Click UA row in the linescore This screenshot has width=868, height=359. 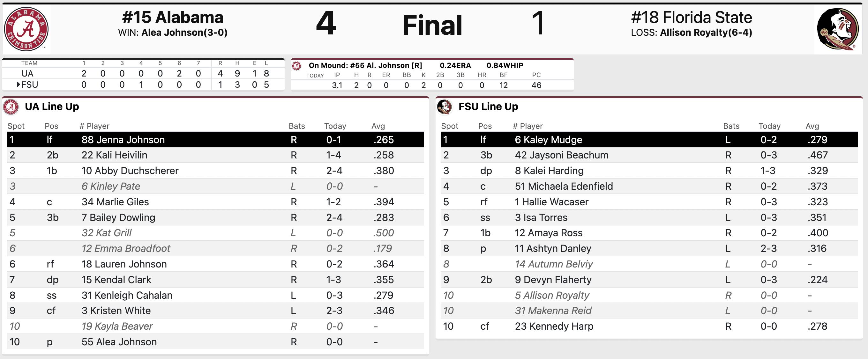click(x=27, y=73)
